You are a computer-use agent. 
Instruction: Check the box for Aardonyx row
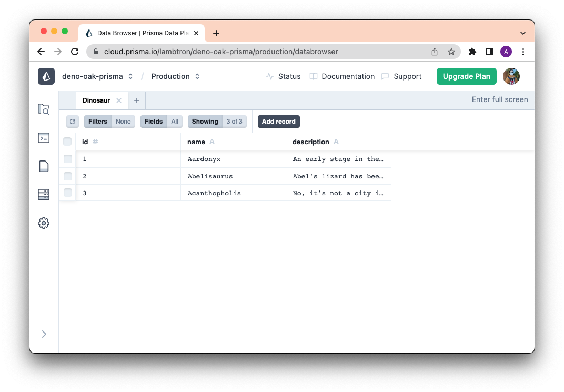(68, 159)
